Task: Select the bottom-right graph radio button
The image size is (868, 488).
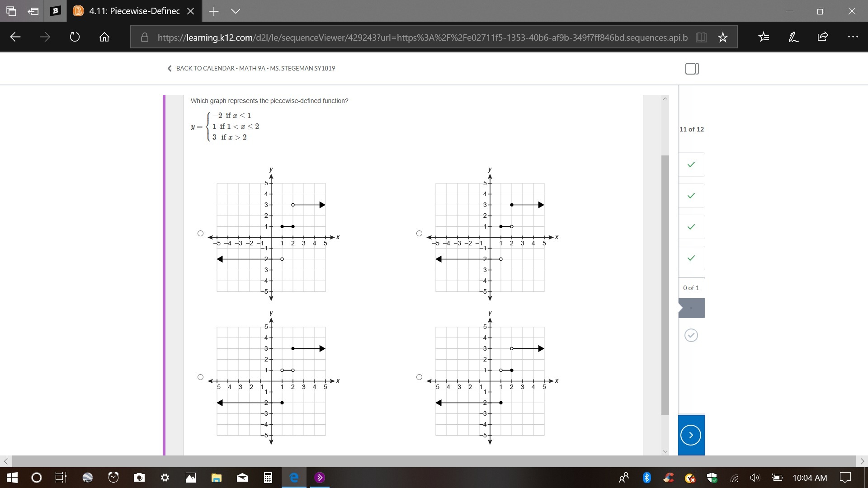Action: click(x=419, y=377)
